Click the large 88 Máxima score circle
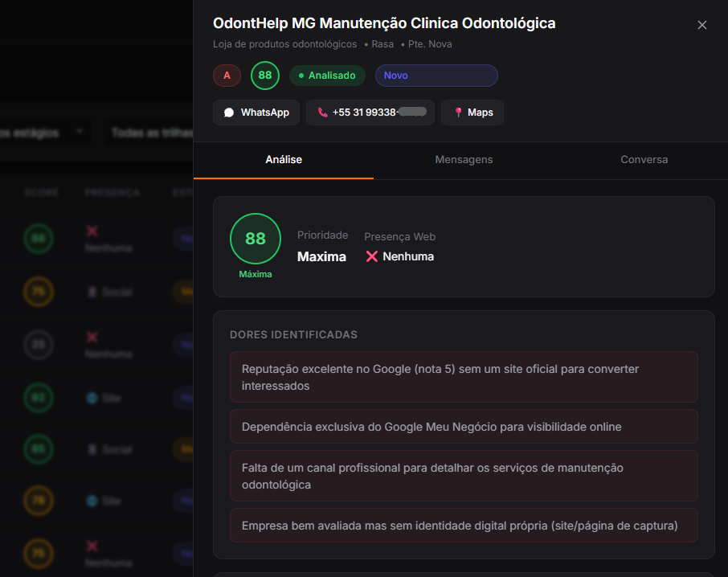 (x=256, y=239)
